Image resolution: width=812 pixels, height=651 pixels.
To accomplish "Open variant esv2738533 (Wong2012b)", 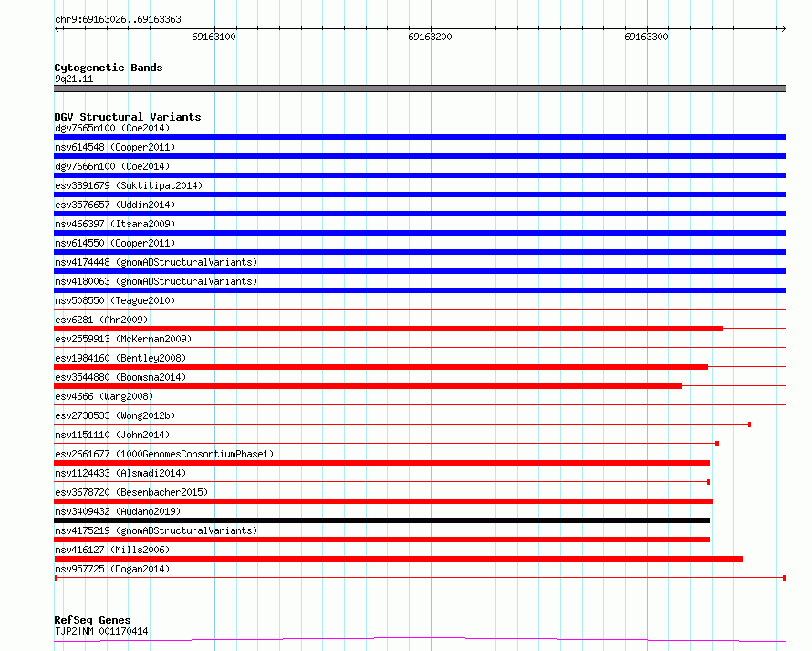I will click(115, 415).
